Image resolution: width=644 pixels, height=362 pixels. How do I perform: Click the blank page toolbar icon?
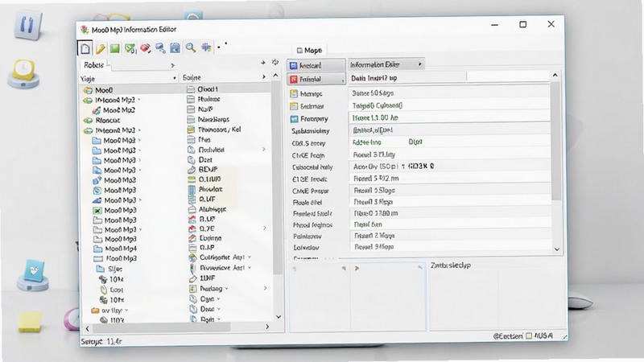pos(85,48)
